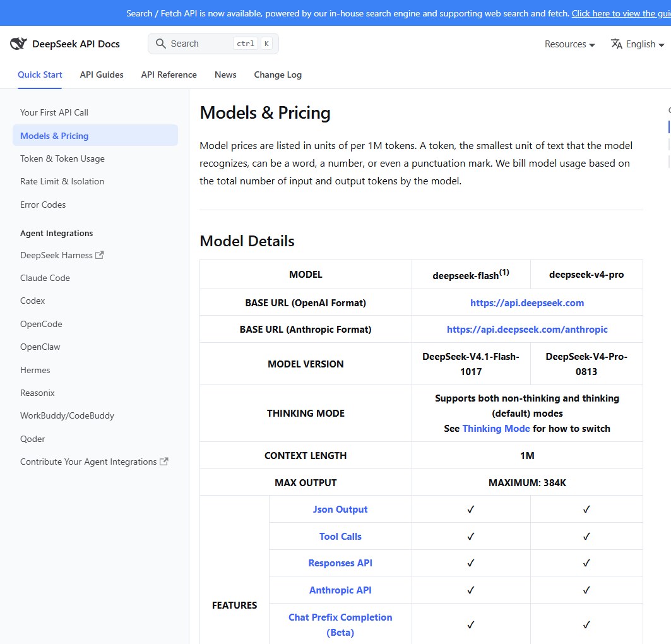Open the English language dropdown
This screenshot has width=671, height=644.
point(638,44)
